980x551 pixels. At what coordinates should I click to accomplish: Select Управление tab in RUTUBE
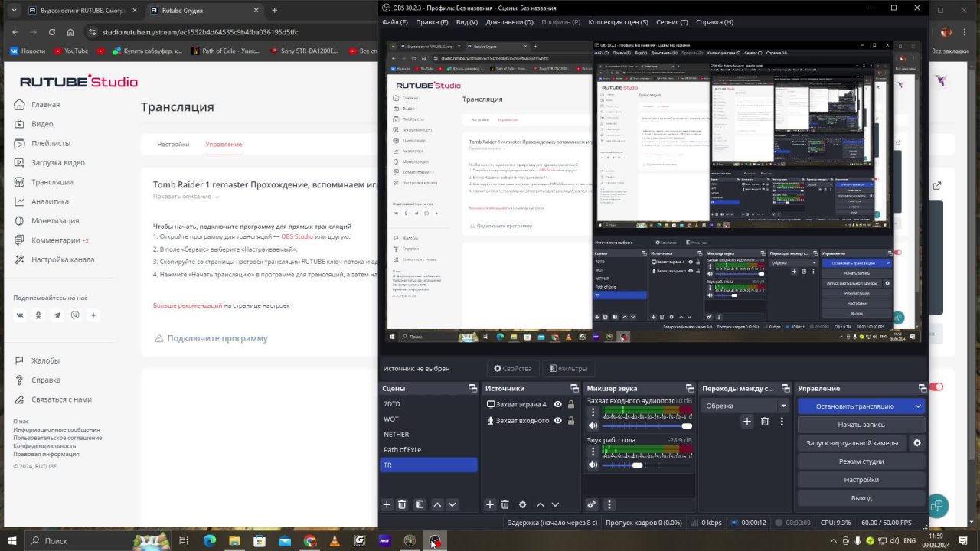224,144
